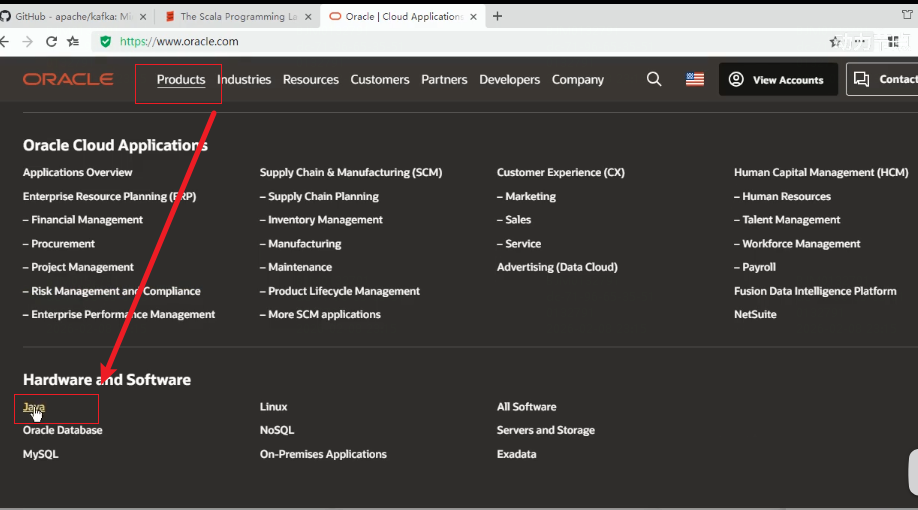Open the NetSuite link
918x510 pixels.
click(755, 314)
